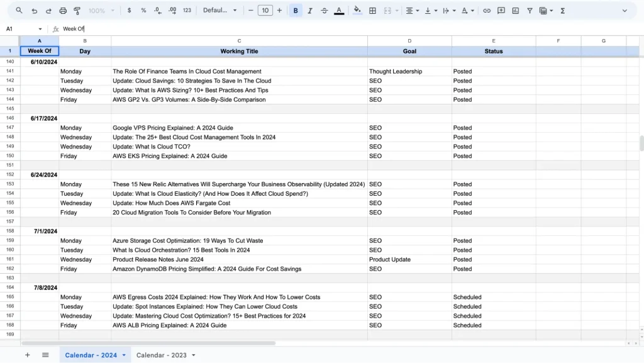644x363 pixels.
Task: Add a new sheet
Action: (27, 355)
